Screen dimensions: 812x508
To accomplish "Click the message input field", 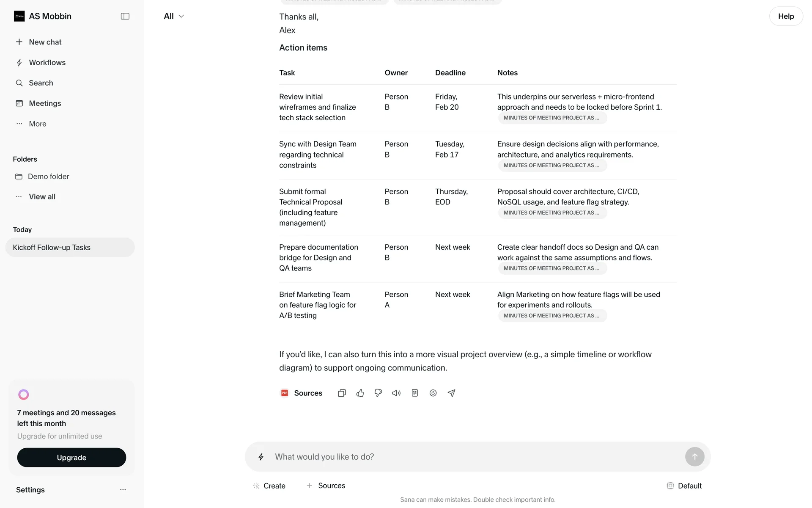I will [474, 457].
